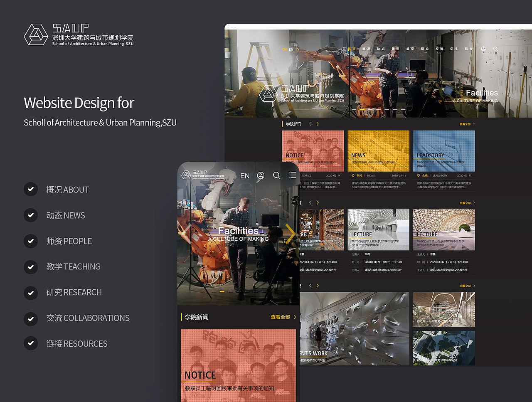Click the active yellow slide indicator on mobile hero
This screenshot has width=532, height=402.
(x=222, y=292)
